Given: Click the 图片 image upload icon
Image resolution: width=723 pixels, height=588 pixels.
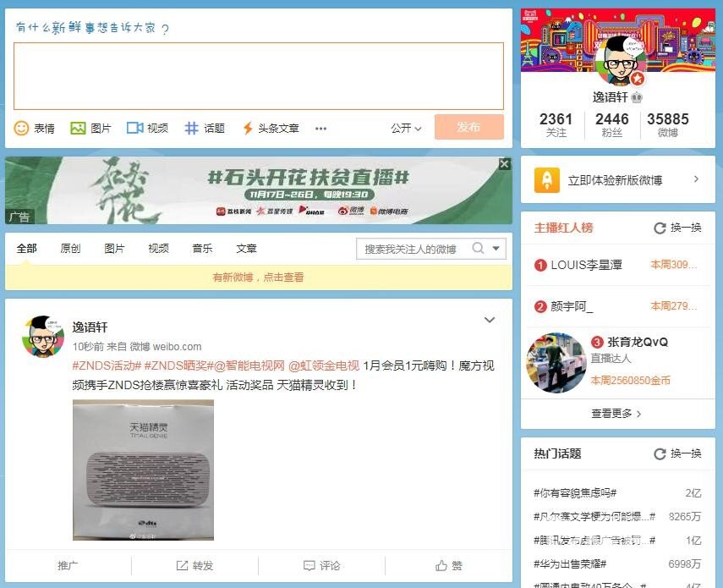Looking at the screenshot, I should tap(78, 128).
